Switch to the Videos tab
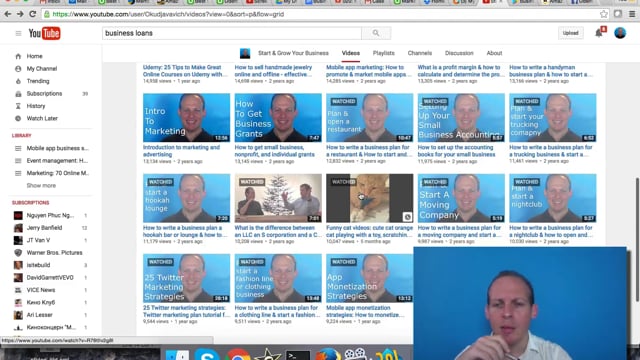This screenshot has height=360, width=640. [351, 53]
